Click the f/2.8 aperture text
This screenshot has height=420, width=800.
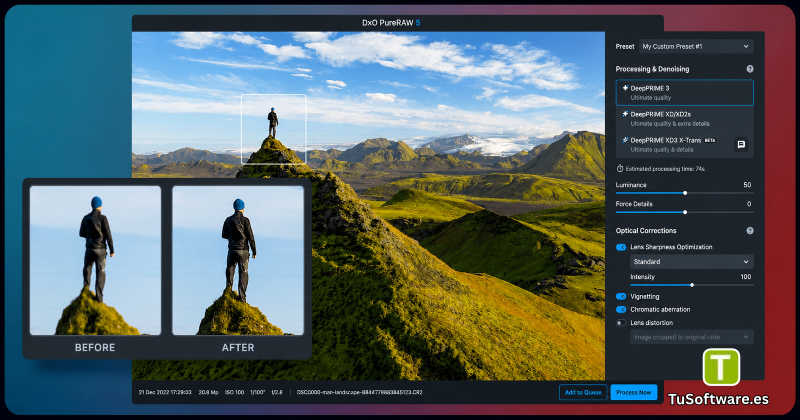coord(277,392)
